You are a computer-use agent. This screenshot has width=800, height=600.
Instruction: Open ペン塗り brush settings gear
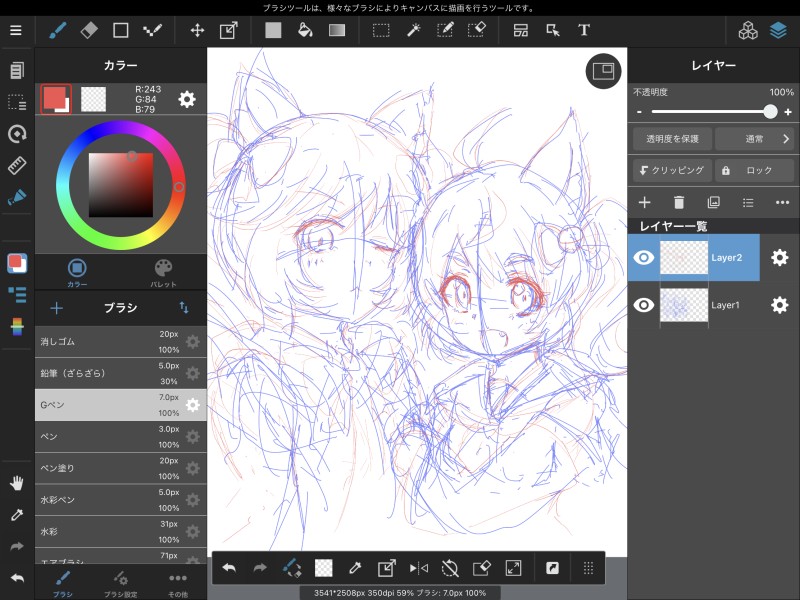(x=192, y=468)
